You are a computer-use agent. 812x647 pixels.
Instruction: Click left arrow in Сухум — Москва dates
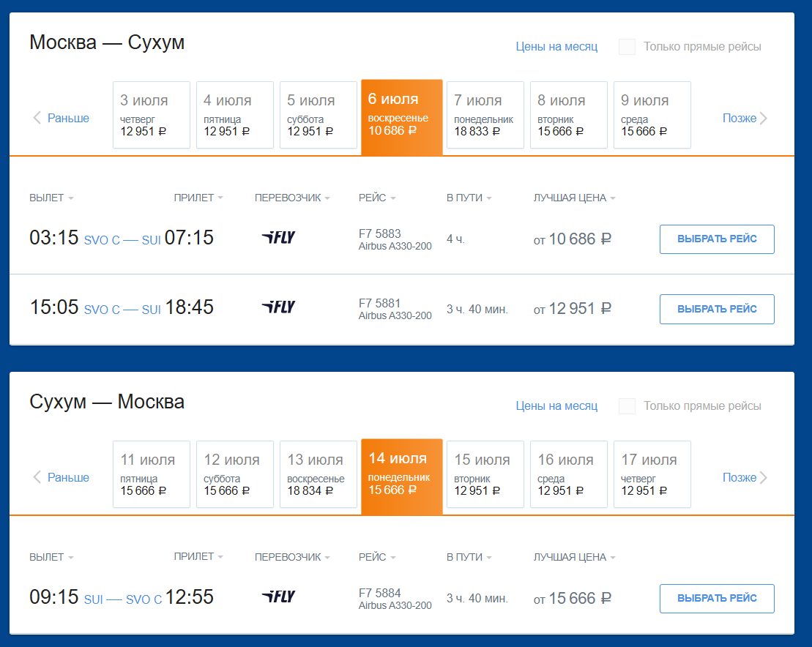pos(37,477)
